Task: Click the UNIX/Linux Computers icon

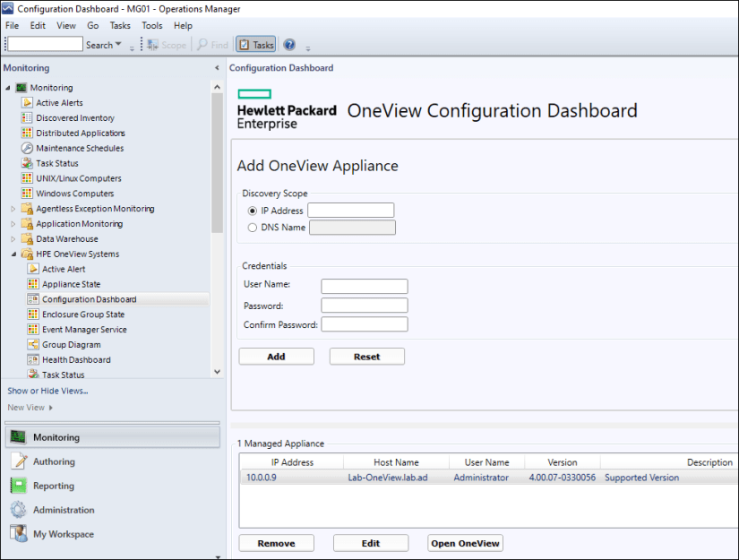Action: click(27, 178)
